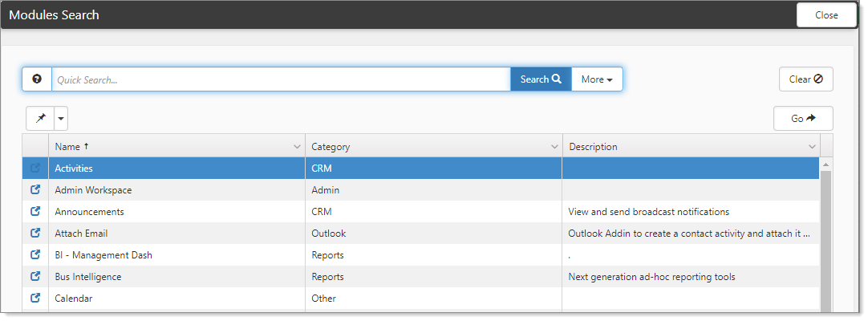
Task: Open the BI - Management Dash link icon
Action: tap(35, 254)
